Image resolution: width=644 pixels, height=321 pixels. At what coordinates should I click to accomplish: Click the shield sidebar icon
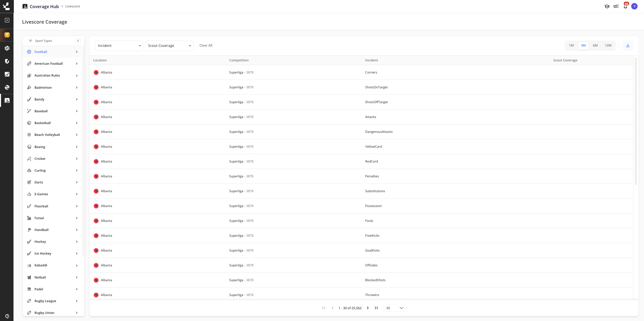pos(7,61)
